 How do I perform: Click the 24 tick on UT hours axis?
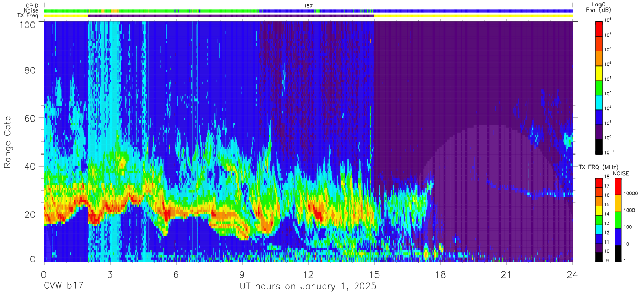click(572, 274)
